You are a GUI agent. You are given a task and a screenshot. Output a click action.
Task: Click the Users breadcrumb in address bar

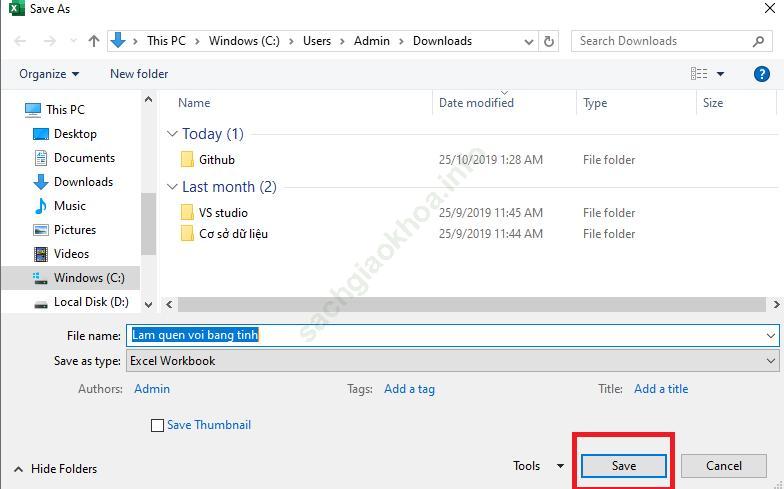(316, 41)
